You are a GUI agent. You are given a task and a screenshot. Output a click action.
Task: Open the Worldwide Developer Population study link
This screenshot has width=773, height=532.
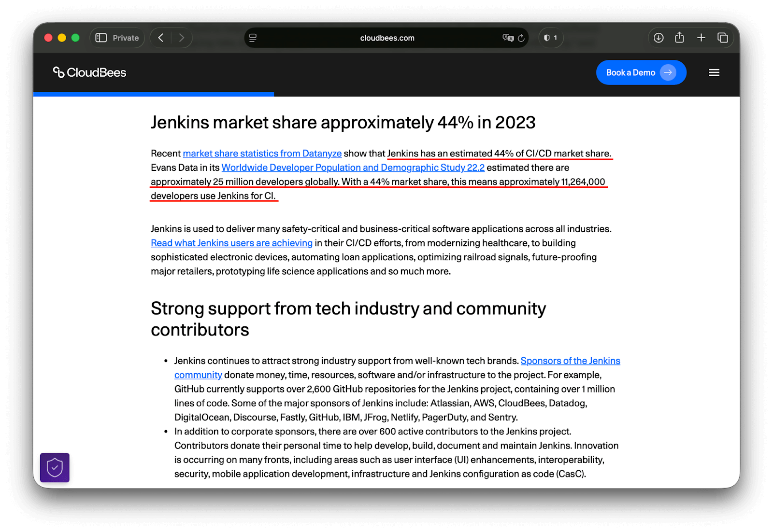coord(353,168)
